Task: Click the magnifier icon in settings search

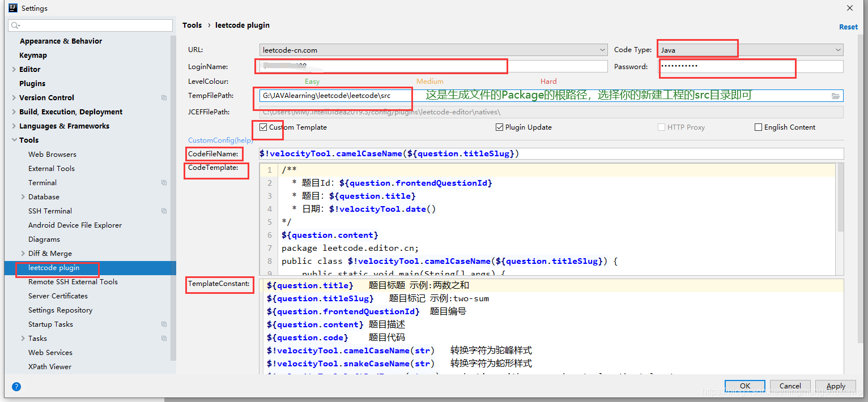Action: (x=15, y=25)
